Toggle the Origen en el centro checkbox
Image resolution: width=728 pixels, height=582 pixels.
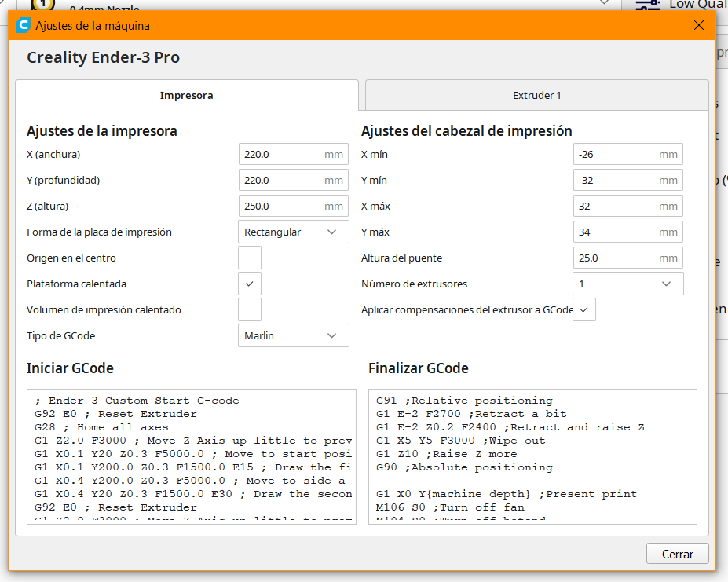pos(250,258)
